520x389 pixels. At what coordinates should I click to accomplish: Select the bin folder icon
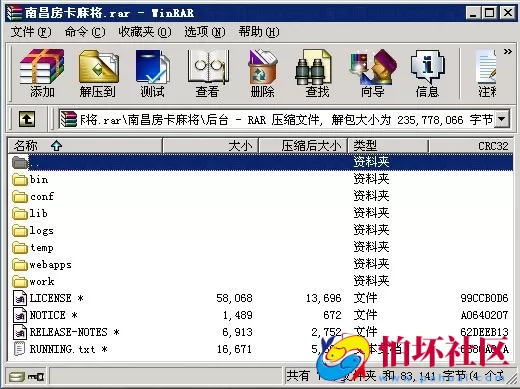(20, 180)
